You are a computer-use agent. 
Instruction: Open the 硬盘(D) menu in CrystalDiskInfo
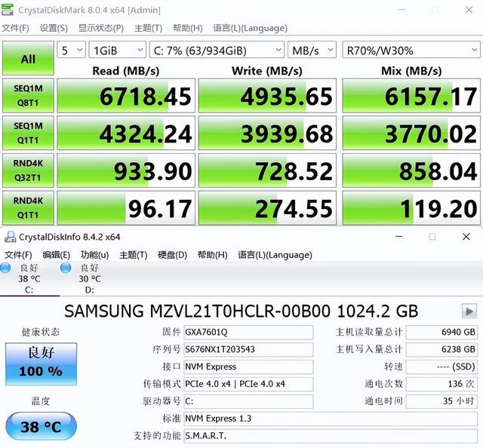172,255
